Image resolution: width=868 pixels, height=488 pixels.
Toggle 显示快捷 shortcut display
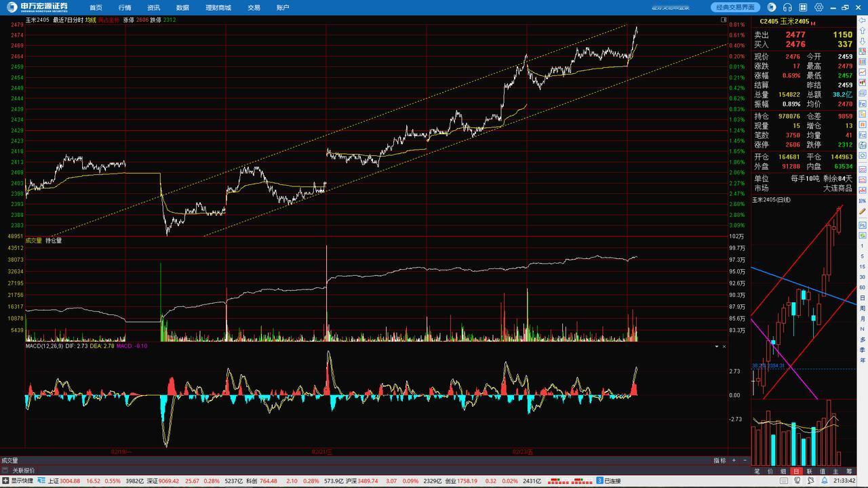click(x=18, y=481)
